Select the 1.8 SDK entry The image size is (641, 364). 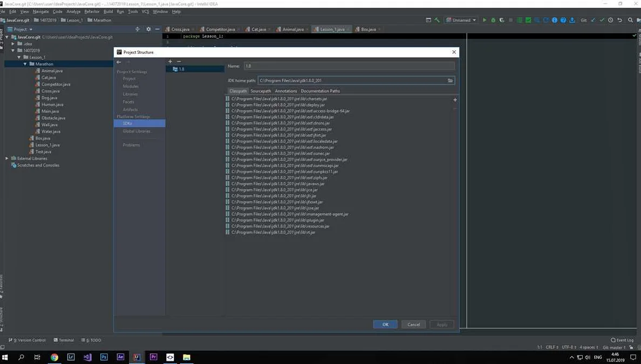click(x=195, y=69)
